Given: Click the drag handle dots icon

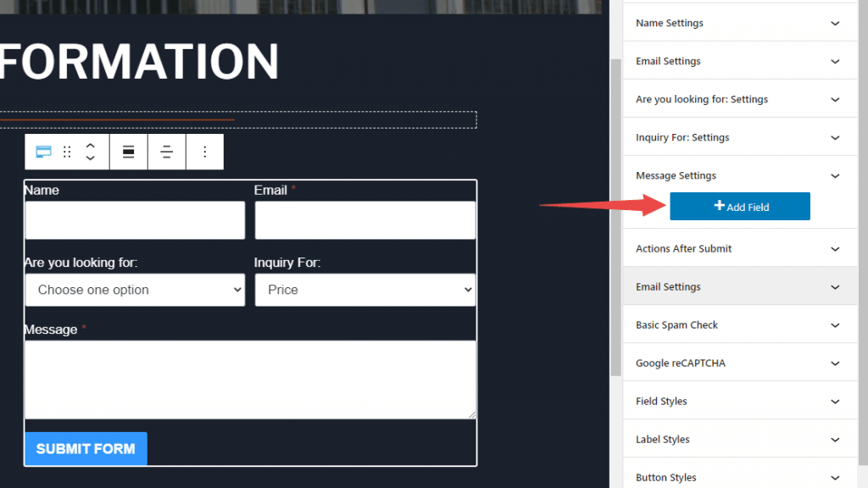Looking at the screenshot, I should tap(67, 152).
